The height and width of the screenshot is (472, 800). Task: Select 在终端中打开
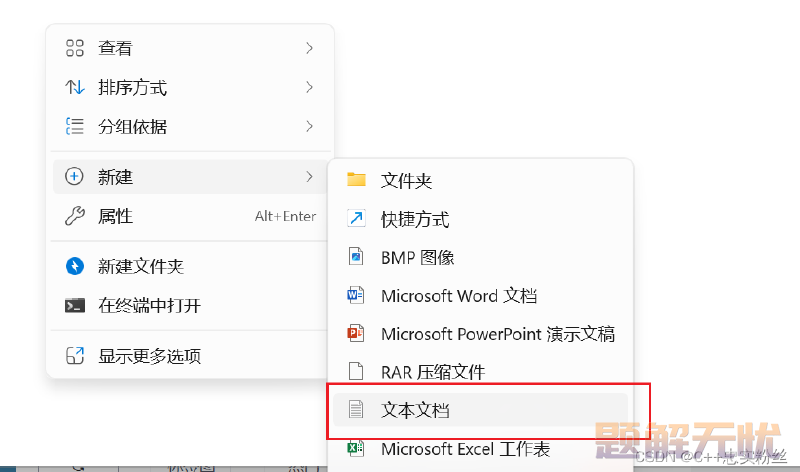point(190,305)
